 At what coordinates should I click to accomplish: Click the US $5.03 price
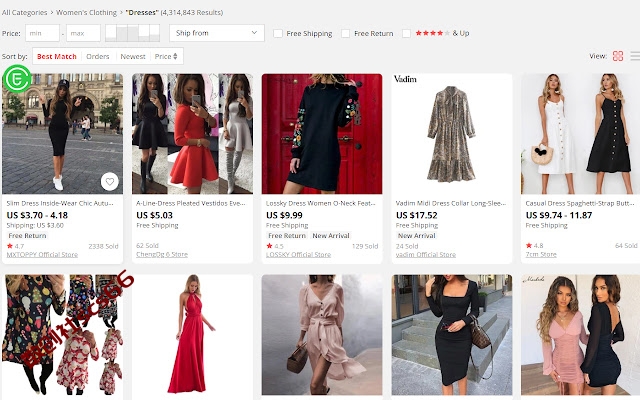point(154,216)
